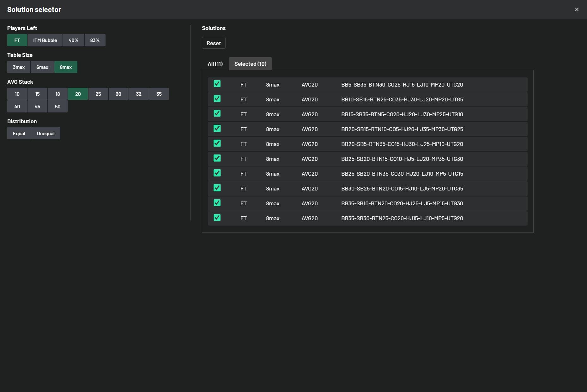Choose the 40% Players Left option

pos(73,40)
